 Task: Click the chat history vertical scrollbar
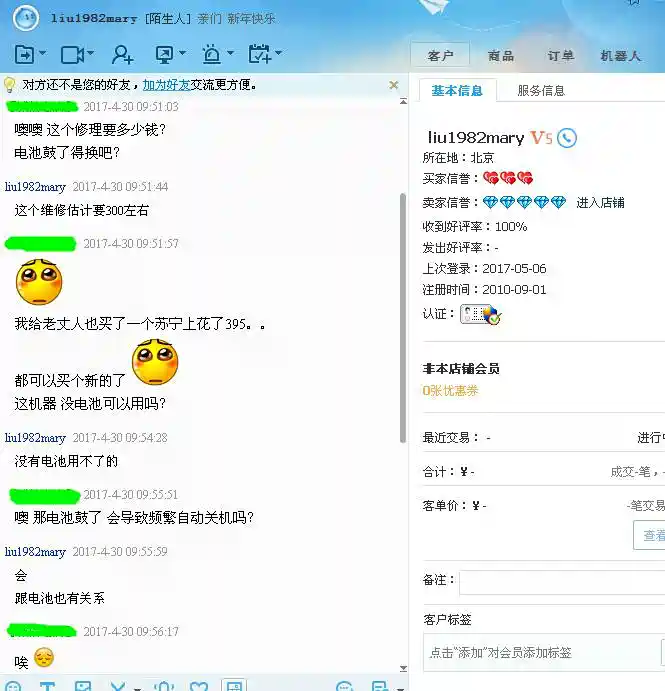[403, 300]
